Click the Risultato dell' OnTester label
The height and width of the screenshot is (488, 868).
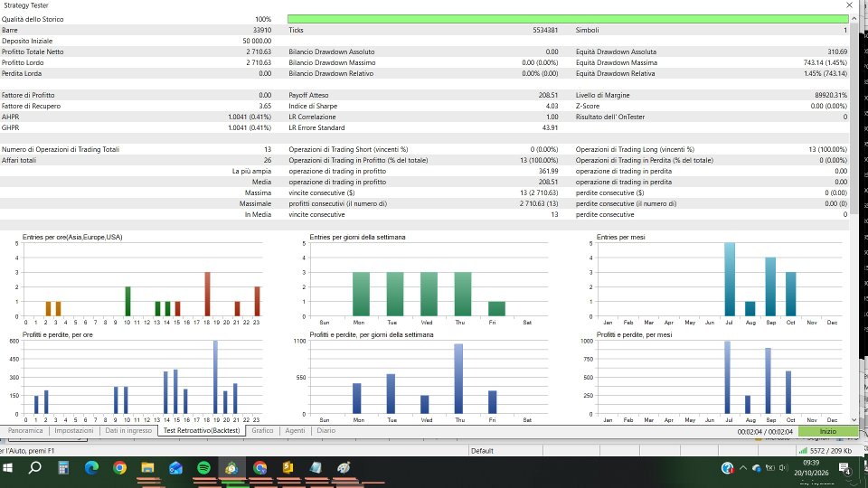(x=610, y=117)
